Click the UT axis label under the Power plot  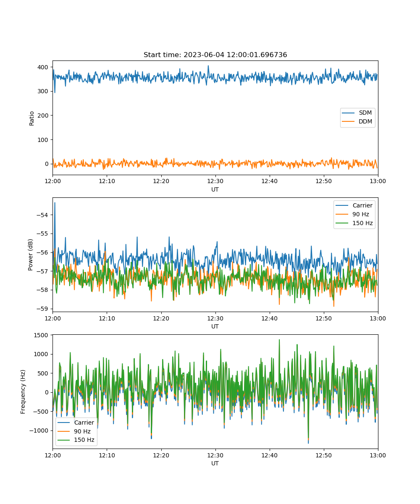[x=215, y=326]
